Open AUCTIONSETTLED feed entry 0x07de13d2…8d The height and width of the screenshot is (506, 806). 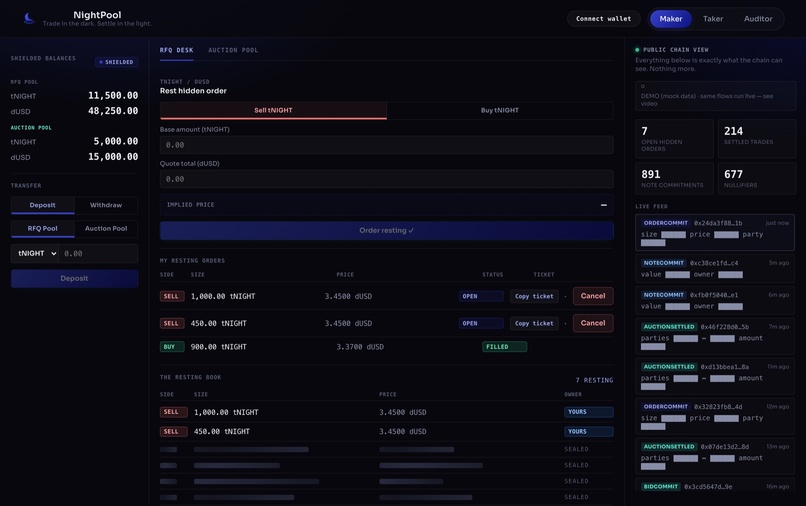(x=715, y=456)
